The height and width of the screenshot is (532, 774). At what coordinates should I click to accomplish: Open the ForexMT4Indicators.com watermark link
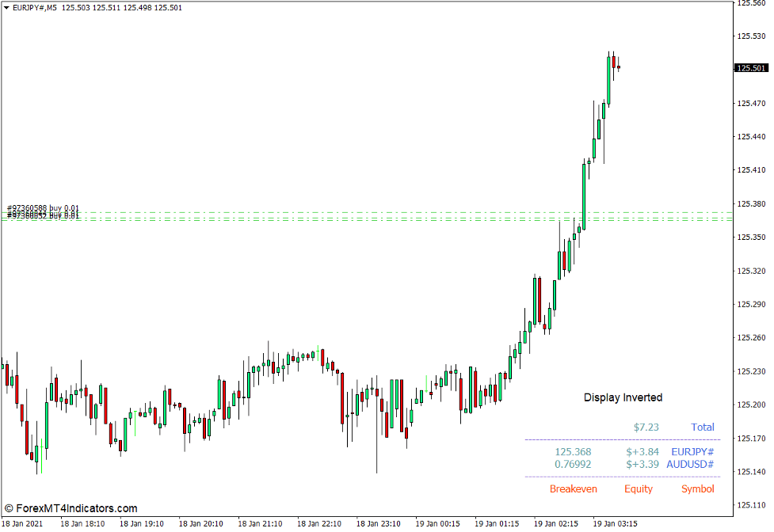[x=71, y=507]
